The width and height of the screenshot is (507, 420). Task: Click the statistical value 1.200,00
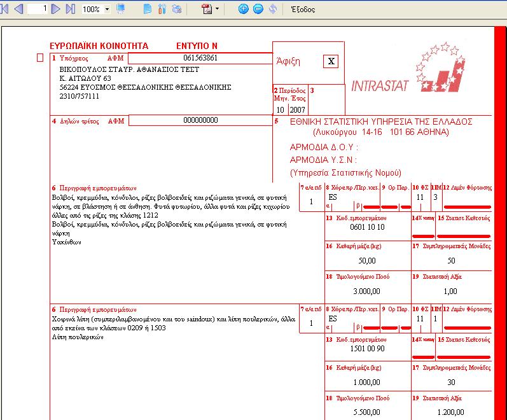[x=450, y=412]
